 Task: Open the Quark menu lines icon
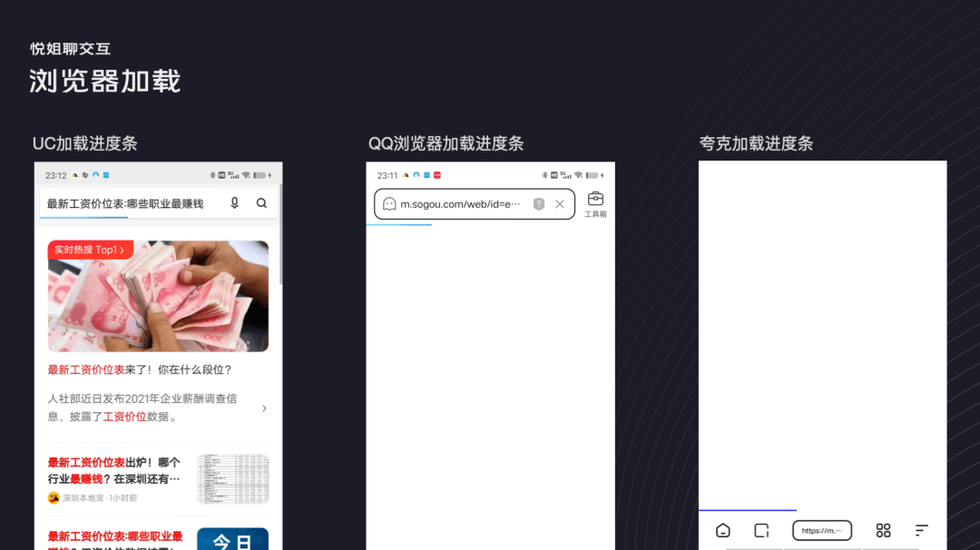(921, 531)
